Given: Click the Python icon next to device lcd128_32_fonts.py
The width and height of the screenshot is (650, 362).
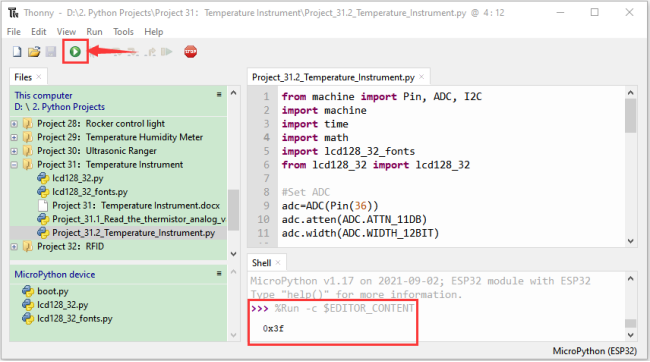Looking at the screenshot, I should (x=28, y=318).
